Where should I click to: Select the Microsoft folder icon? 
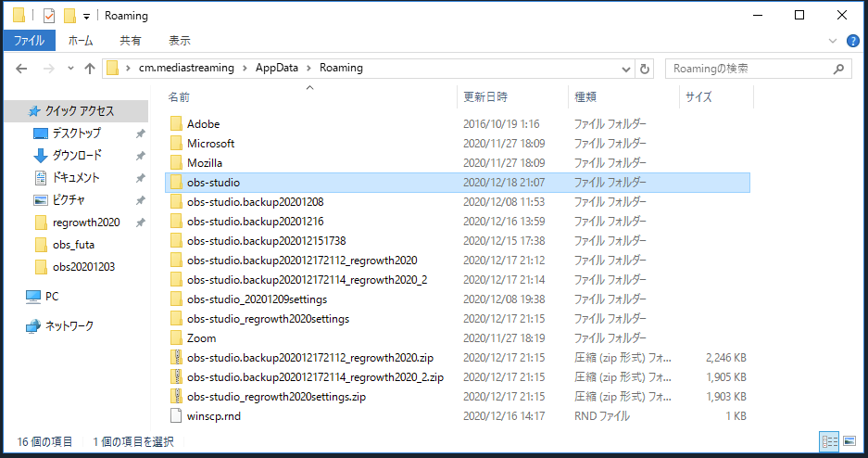tap(176, 143)
